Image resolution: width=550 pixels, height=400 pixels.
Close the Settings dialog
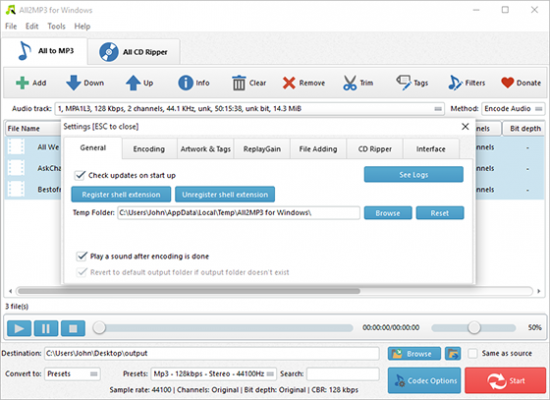click(465, 126)
